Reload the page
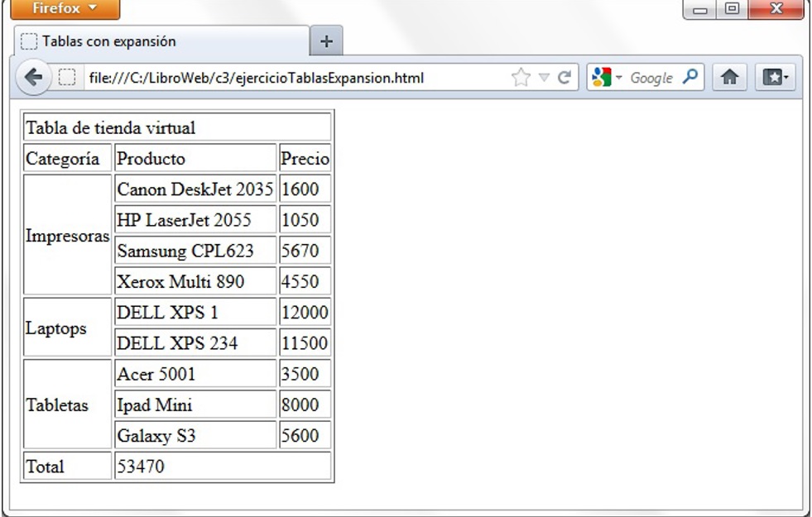 565,78
